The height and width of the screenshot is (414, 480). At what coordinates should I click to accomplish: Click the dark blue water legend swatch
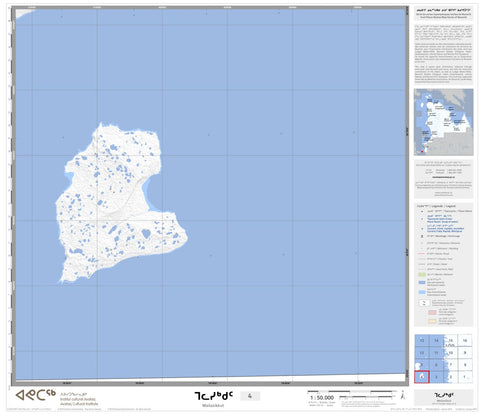coord(422,282)
